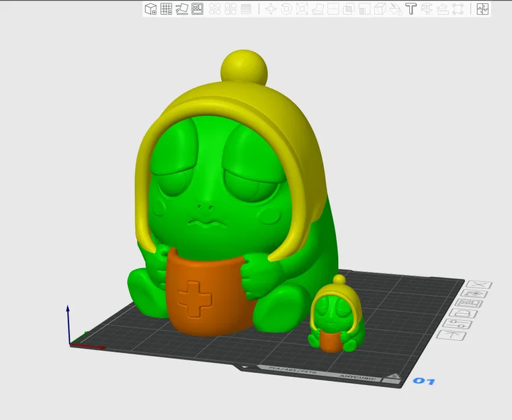The image size is (512, 420).
Task: Add a new plate with grid icon
Action: pos(166,9)
